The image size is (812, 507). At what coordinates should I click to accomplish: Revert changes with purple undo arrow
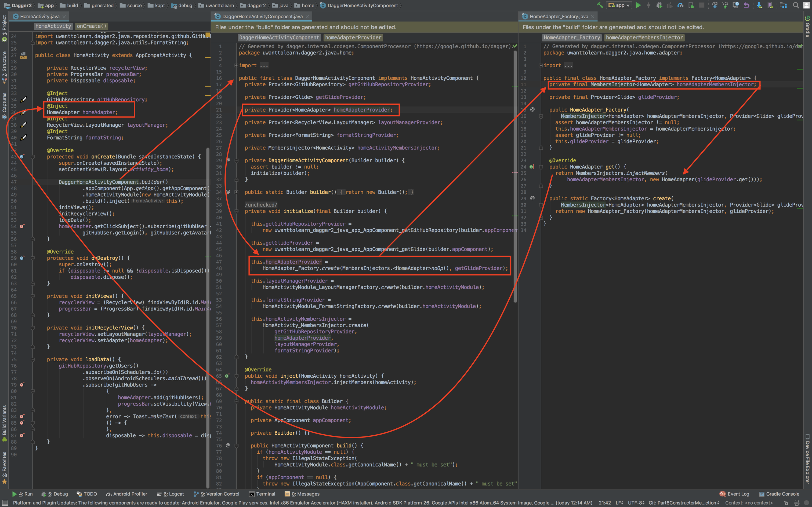tap(746, 5)
